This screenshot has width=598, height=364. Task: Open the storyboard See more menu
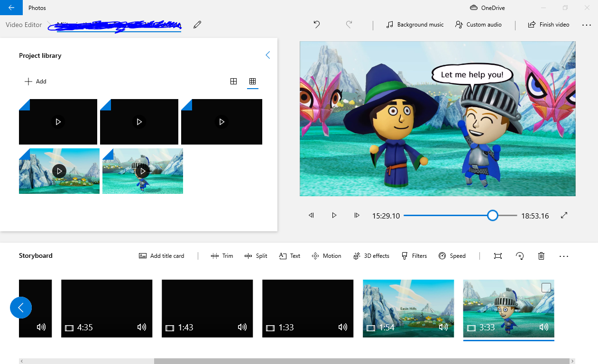click(x=563, y=256)
